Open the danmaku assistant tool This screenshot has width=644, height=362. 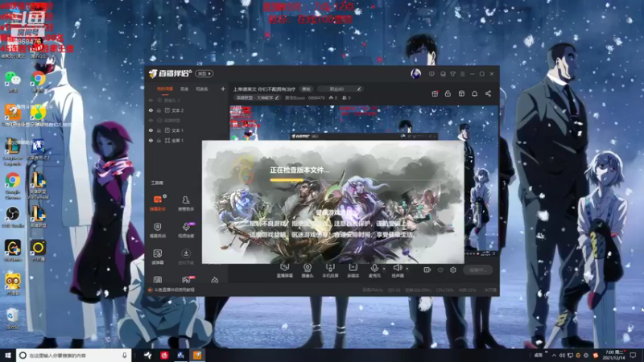tap(158, 203)
